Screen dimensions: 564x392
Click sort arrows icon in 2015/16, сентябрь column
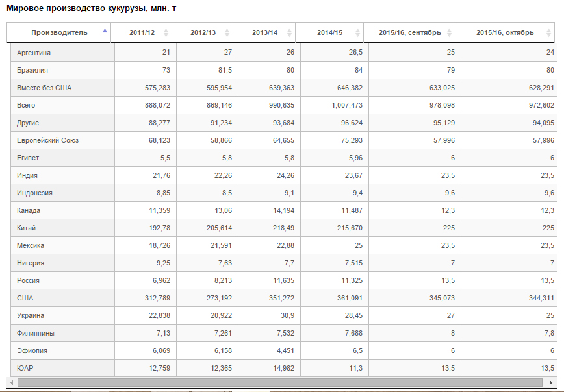pos(448,32)
